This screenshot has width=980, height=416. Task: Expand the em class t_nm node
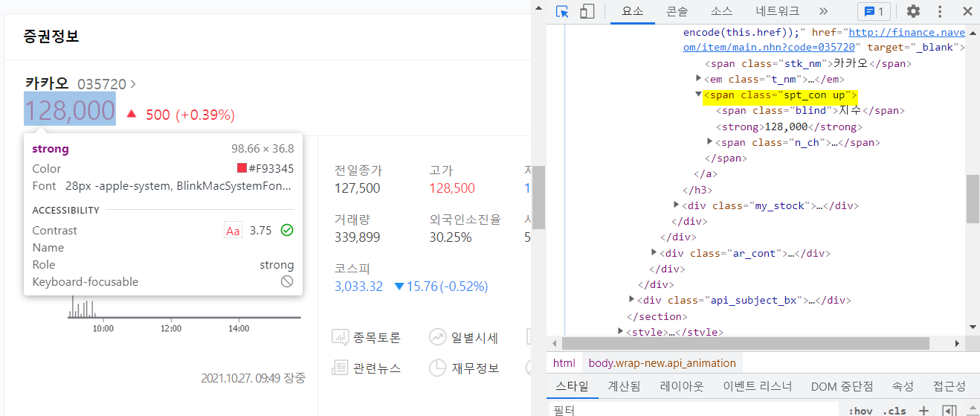pyautogui.click(x=699, y=78)
